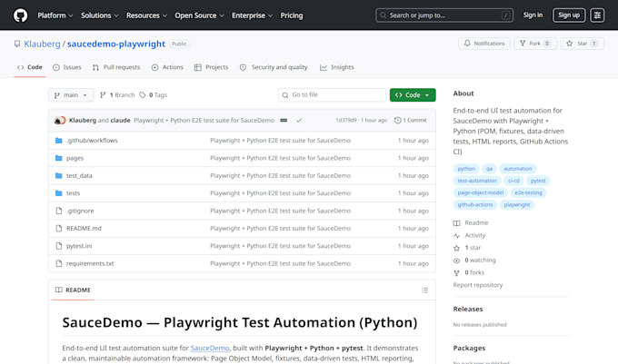Open the pytest.ini file
Screen dimensions: 618x364
[79, 246]
